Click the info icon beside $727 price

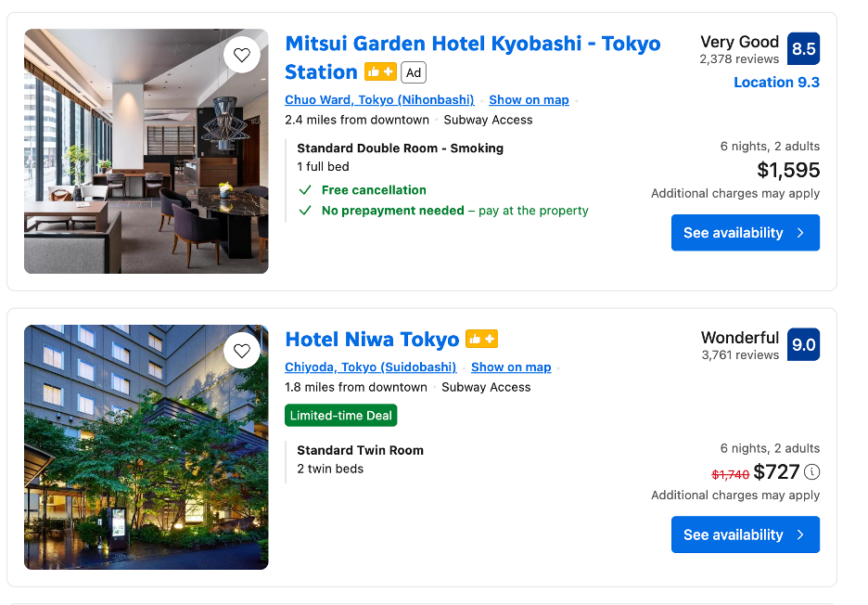(812, 471)
